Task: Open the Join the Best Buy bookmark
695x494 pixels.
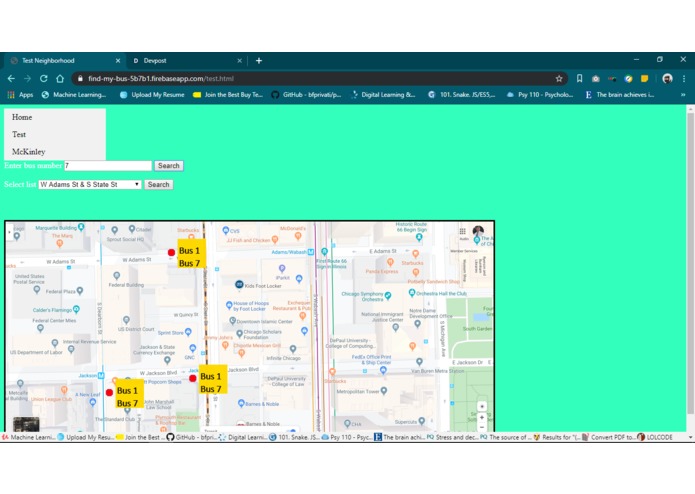Action: pos(228,94)
